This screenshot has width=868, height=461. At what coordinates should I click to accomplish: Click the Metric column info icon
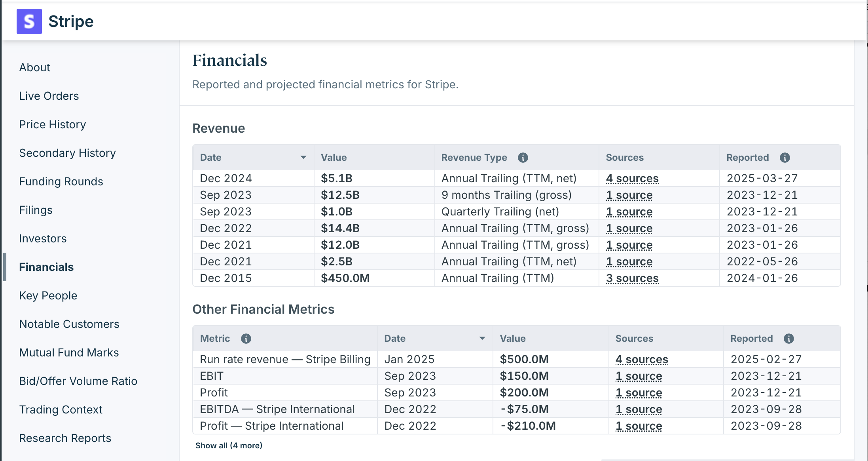(x=246, y=339)
